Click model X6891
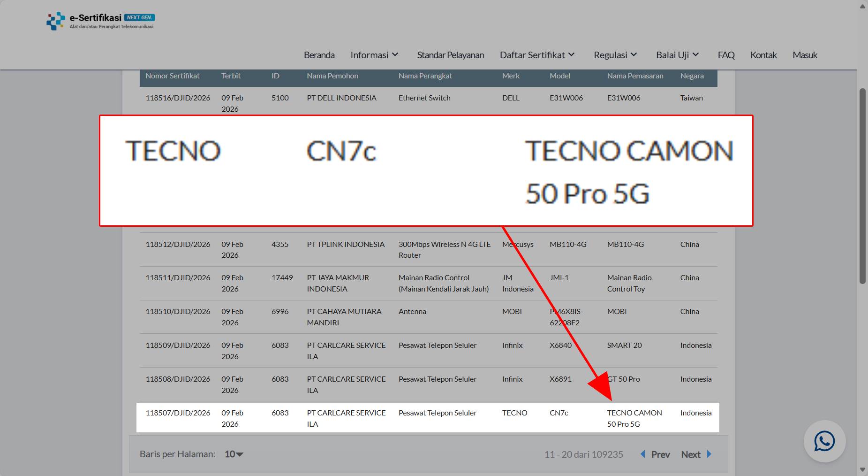The image size is (868, 476). click(560, 379)
